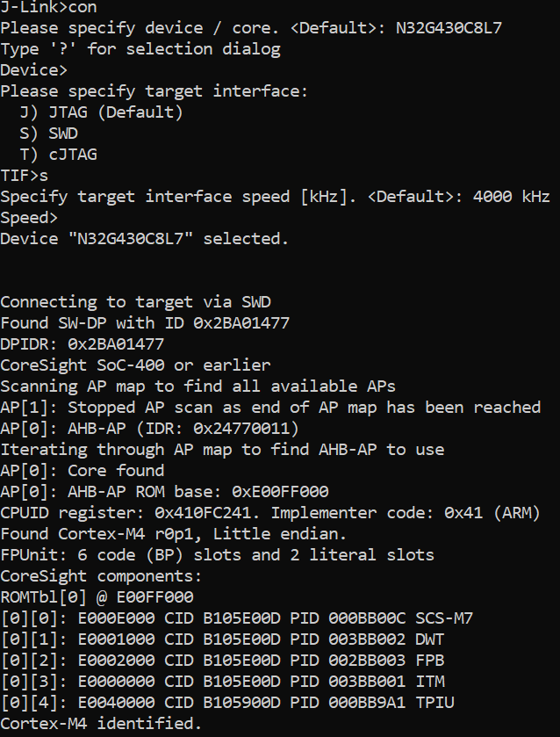Click the "Cortex-M4 identified." line
The image size is (560, 737).
pyautogui.click(x=101, y=724)
